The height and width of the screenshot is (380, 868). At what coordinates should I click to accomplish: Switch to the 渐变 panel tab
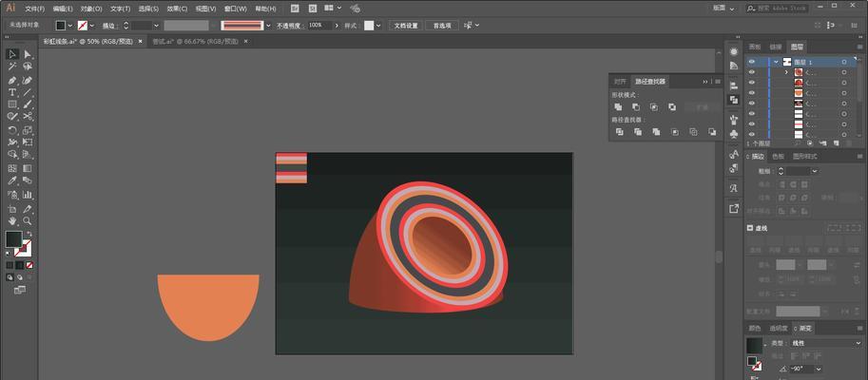pos(803,328)
